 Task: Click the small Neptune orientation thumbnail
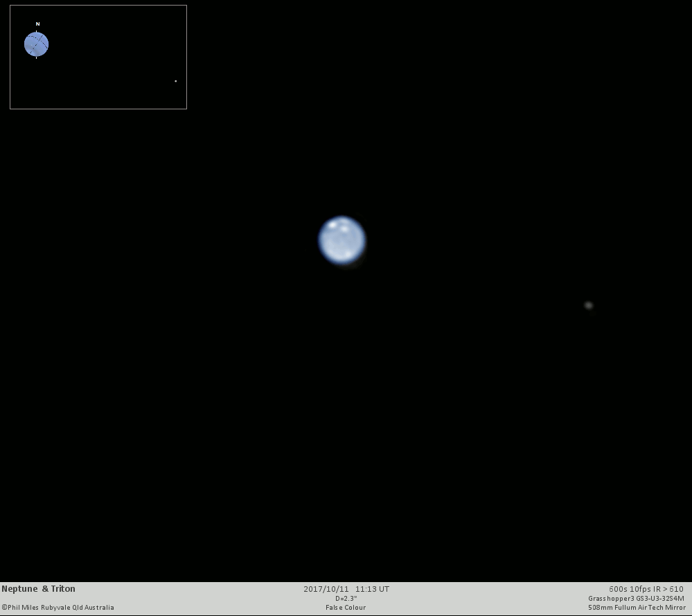point(36,44)
